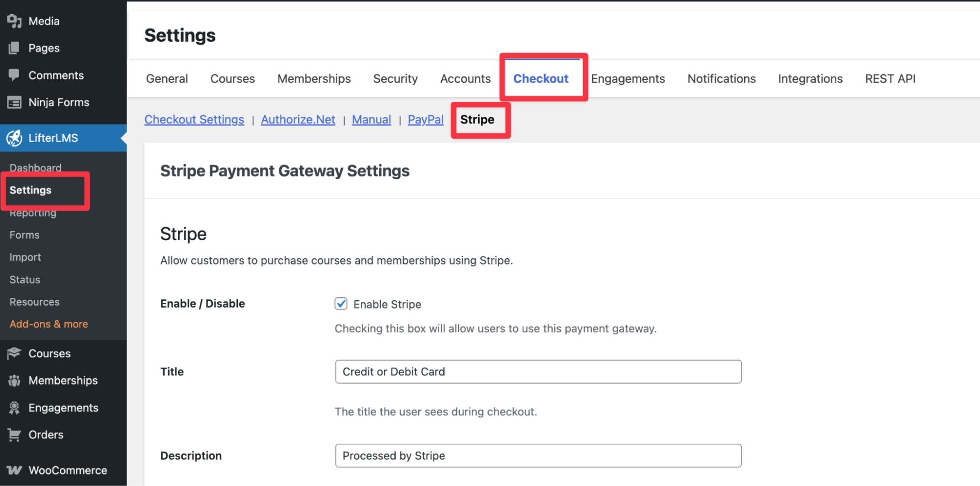Click the Pages icon in sidebar
The width and height of the screenshot is (980, 486).
coord(14,48)
